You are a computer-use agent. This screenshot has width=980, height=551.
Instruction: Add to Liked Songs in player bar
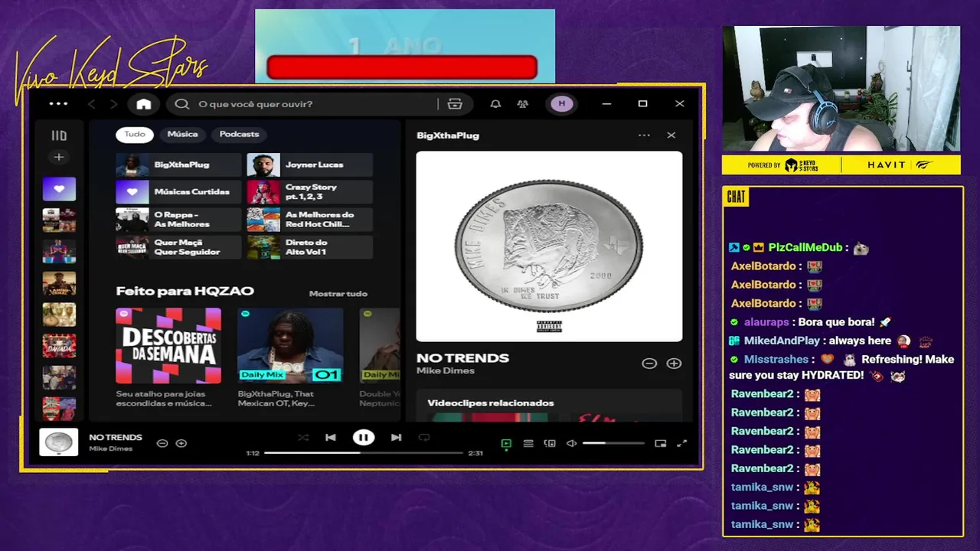[181, 443]
